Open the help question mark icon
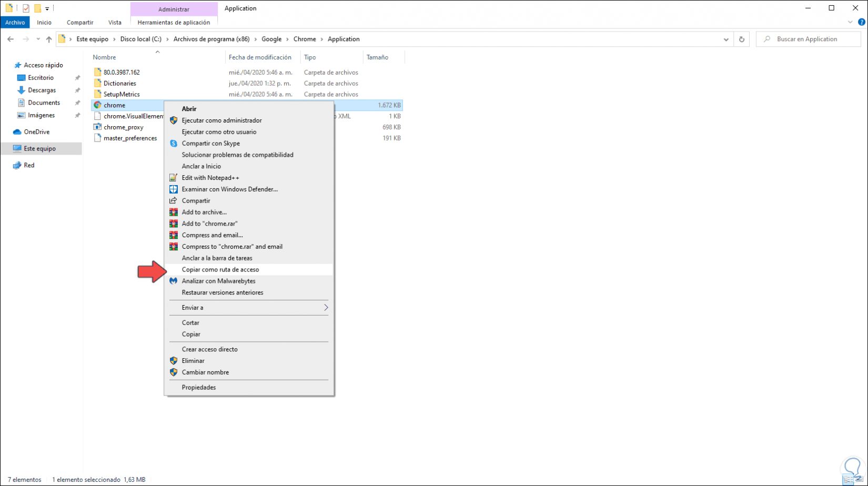This screenshot has width=868, height=486. (862, 22)
